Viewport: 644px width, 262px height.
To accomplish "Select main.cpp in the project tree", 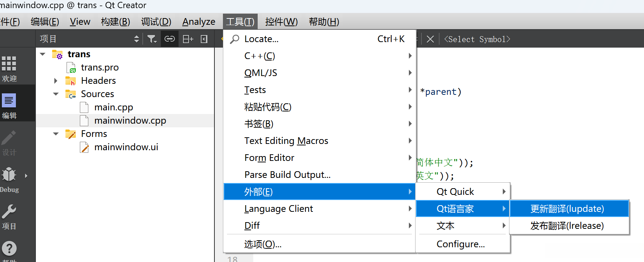I will [113, 107].
